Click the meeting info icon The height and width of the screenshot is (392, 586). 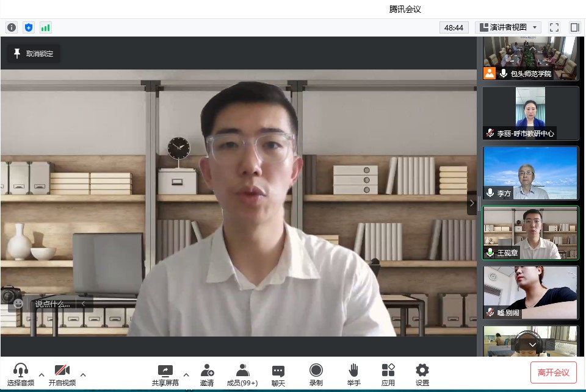click(x=11, y=27)
